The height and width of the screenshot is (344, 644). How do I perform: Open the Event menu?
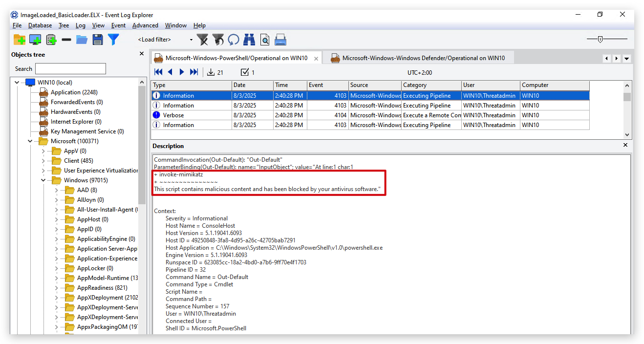(118, 25)
